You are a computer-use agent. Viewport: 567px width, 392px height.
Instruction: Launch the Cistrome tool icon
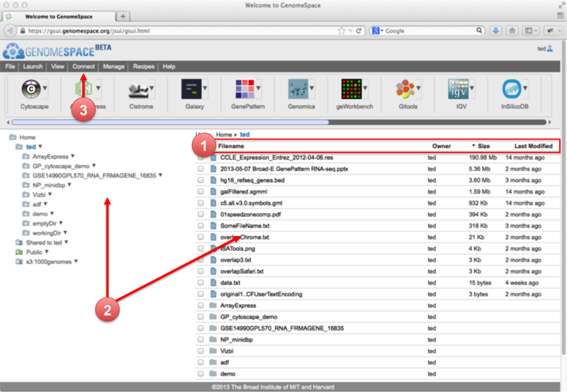pos(138,91)
